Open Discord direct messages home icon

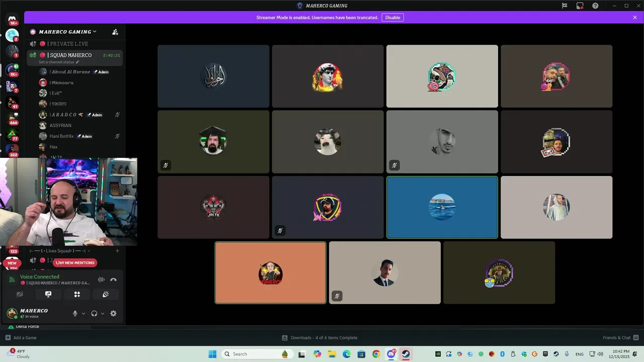pyautogui.click(x=12, y=19)
